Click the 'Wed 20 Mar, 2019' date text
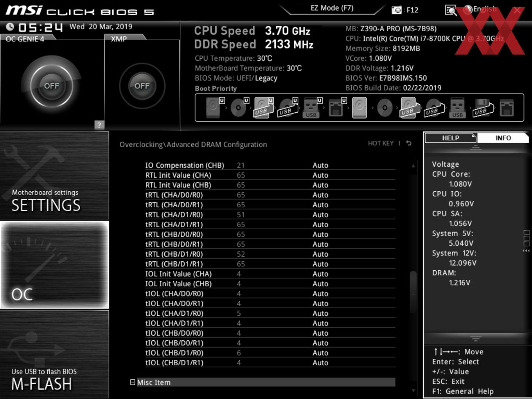 click(x=101, y=27)
